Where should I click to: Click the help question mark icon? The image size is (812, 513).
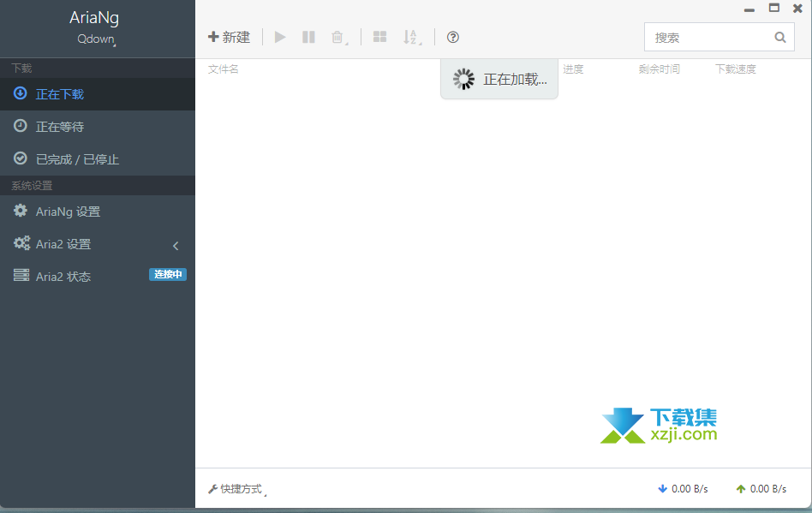click(452, 38)
